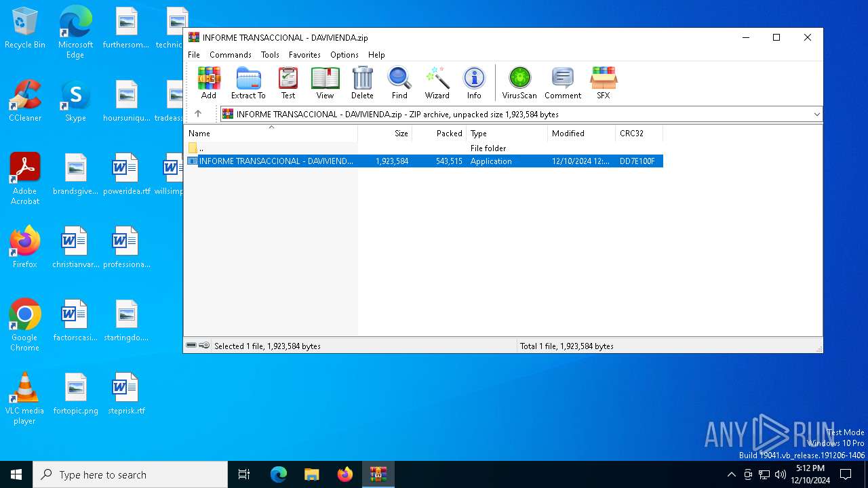Sort by CRC32 column header
868x488 pixels.
[639, 134]
